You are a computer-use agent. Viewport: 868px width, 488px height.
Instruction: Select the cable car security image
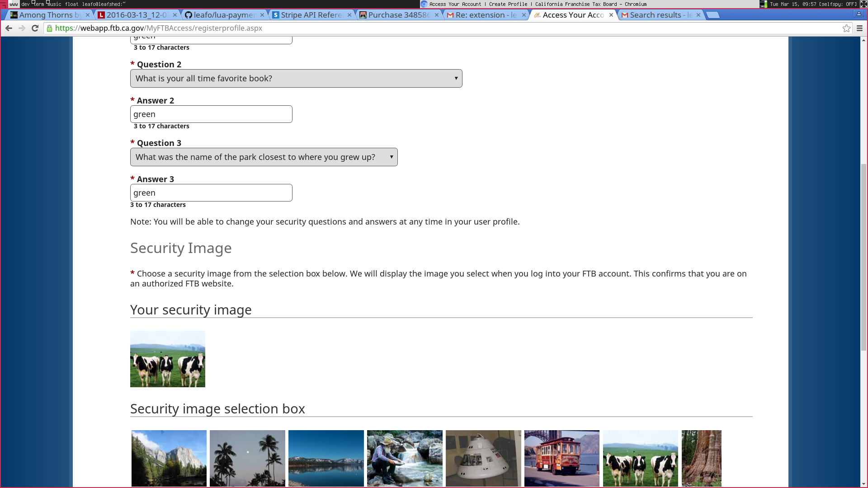561,458
